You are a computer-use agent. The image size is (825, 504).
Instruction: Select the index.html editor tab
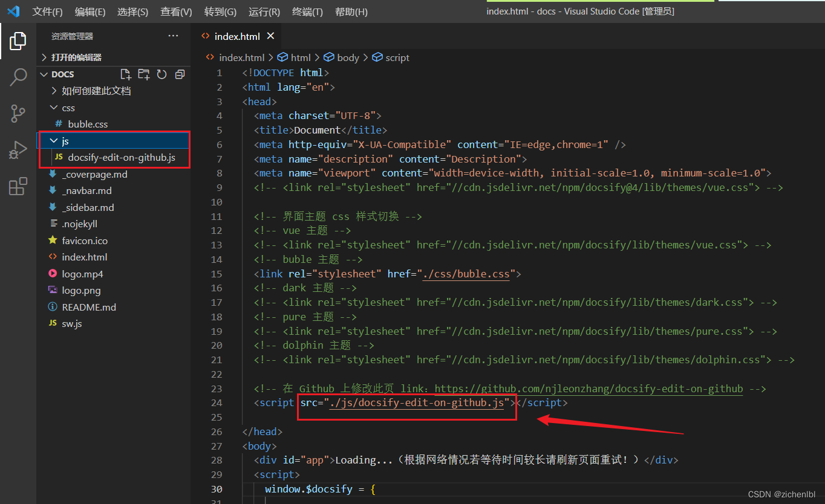(237, 36)
